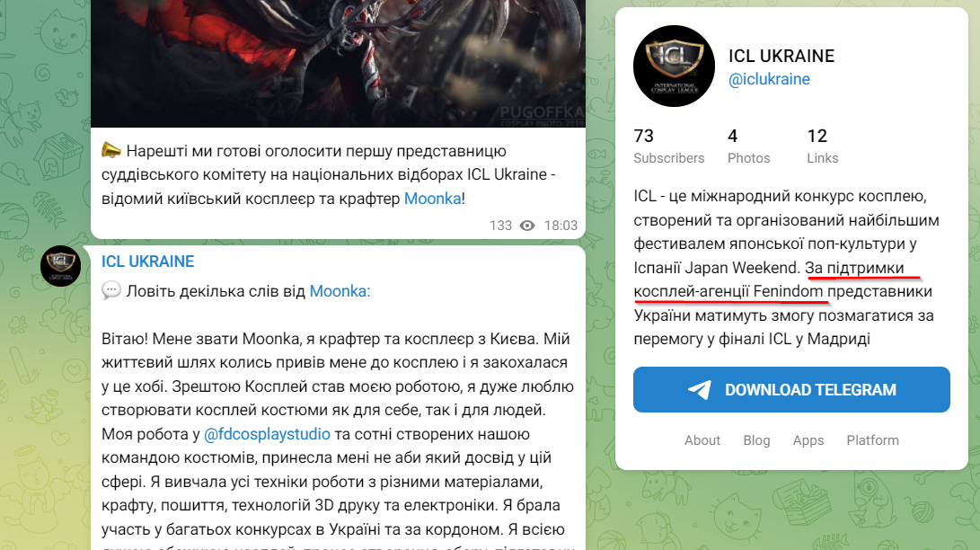
Task: Open the Apps footer link
Action: click(808, 440)
